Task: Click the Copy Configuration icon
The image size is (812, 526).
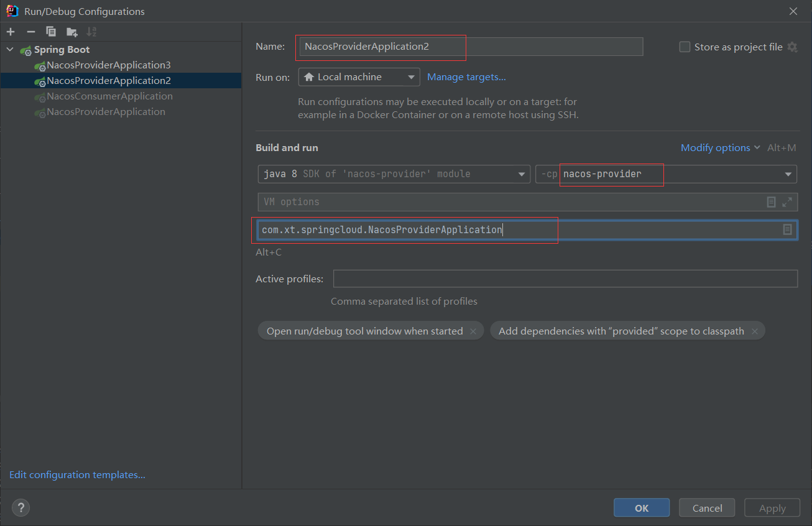Action: (x=51, y=32)
